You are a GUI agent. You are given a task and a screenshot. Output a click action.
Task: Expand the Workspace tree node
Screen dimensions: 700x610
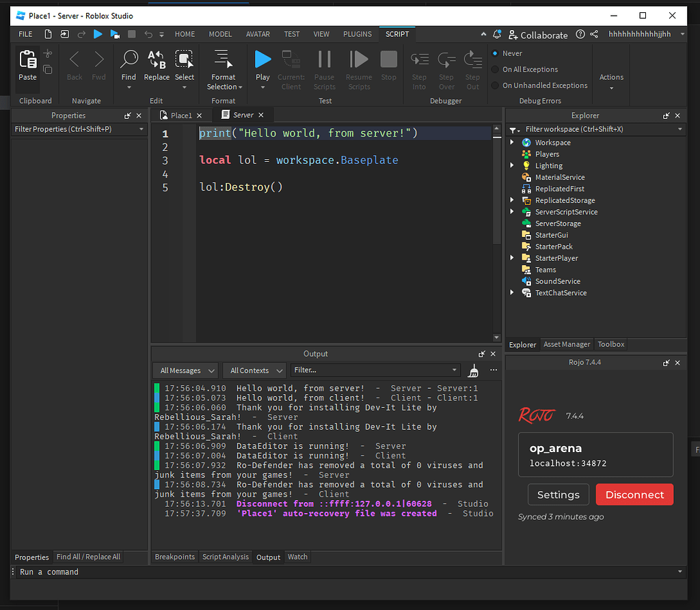click(512, 143)
